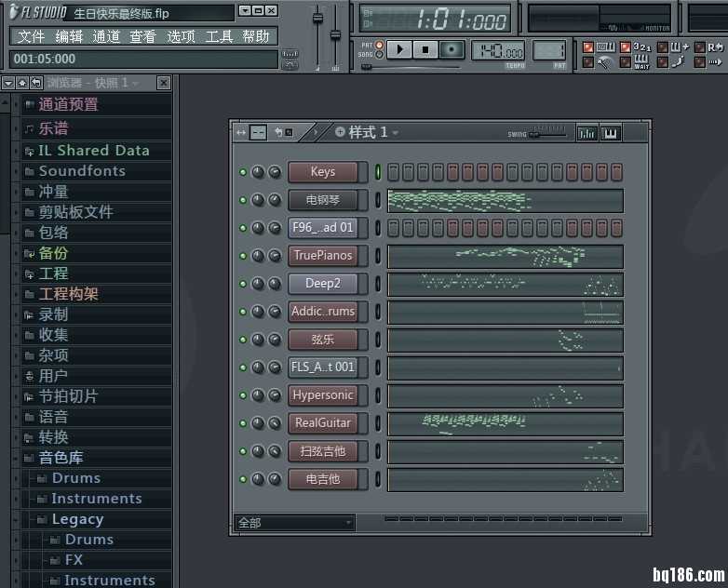Toggle recording countdown 3-2-1 icon

click(642, 47)
